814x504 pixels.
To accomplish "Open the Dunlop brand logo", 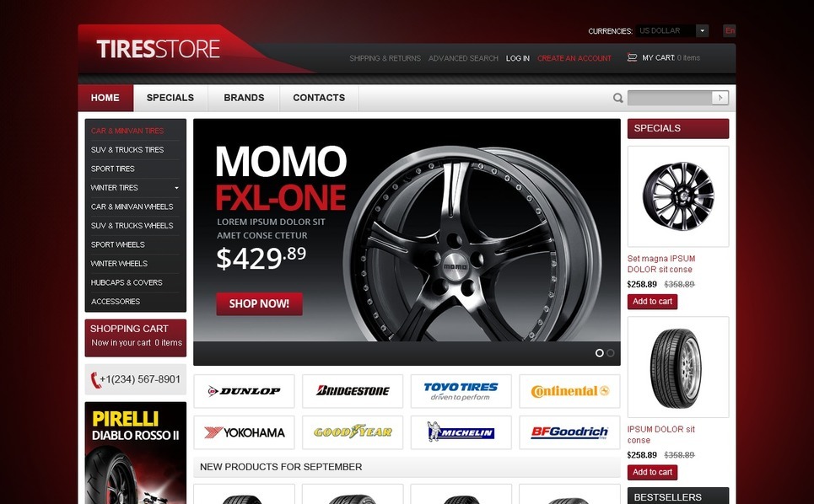I will click(x=244, y=391).
